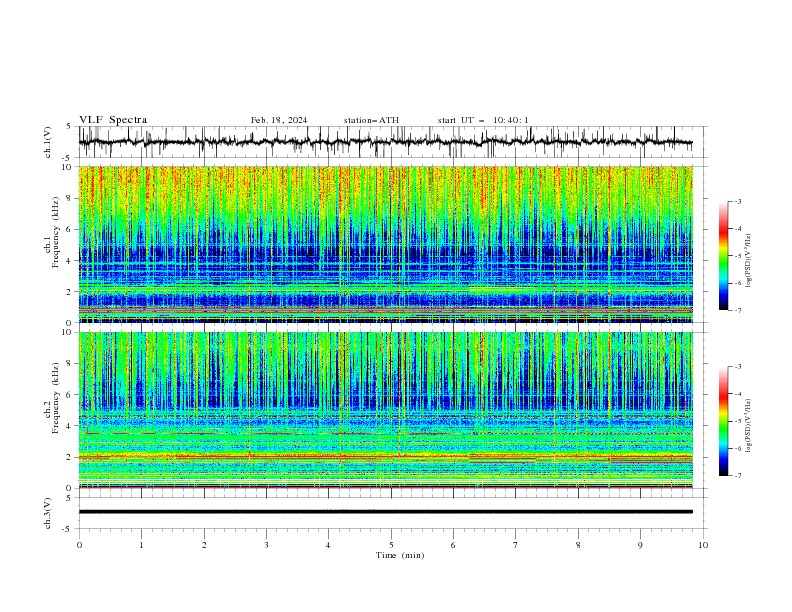Click time axis tick label "7"
Screen dimensions: 792x612
[516, 545]
